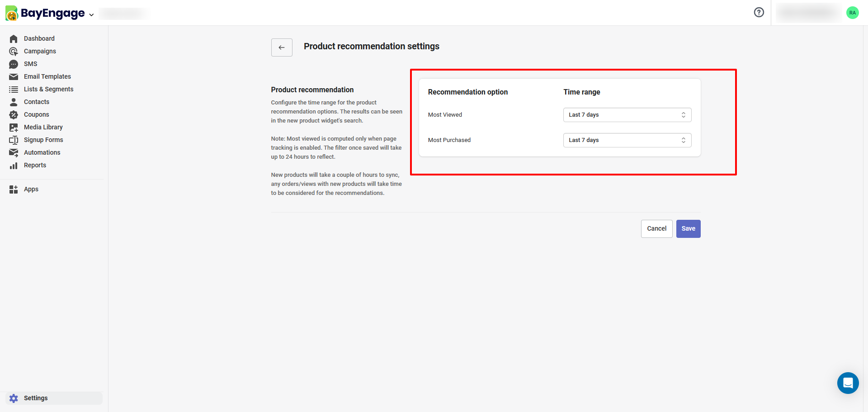Open Signup Forms in the sidebar
Image resolution: width=868 pixels, height=412 pixels.
(43, 140)
